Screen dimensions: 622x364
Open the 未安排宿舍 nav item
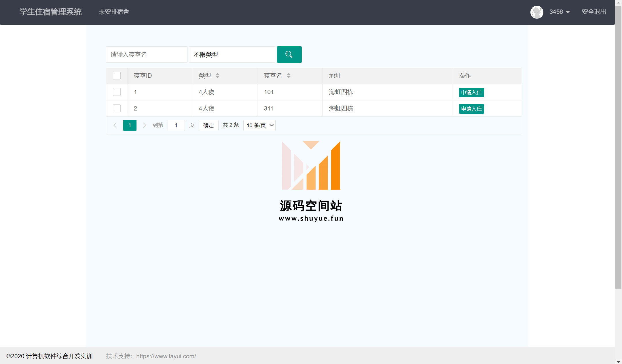coord(114,12)
